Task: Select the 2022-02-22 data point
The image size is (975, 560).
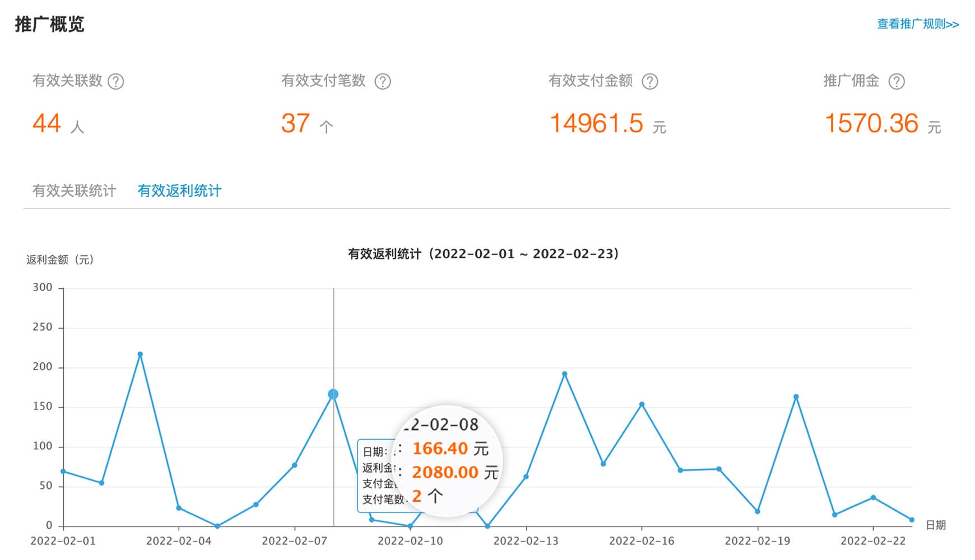Action: [x=873, y=498]
